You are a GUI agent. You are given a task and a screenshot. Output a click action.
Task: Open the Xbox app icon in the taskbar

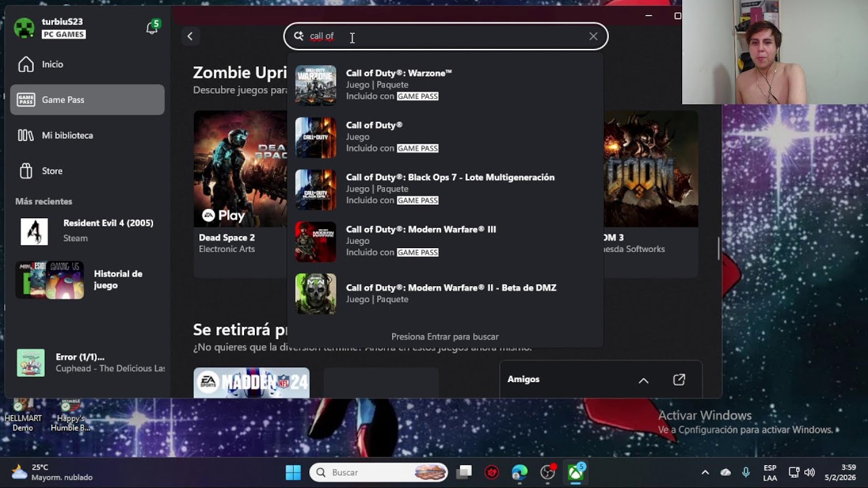click(x=576, y=472)
